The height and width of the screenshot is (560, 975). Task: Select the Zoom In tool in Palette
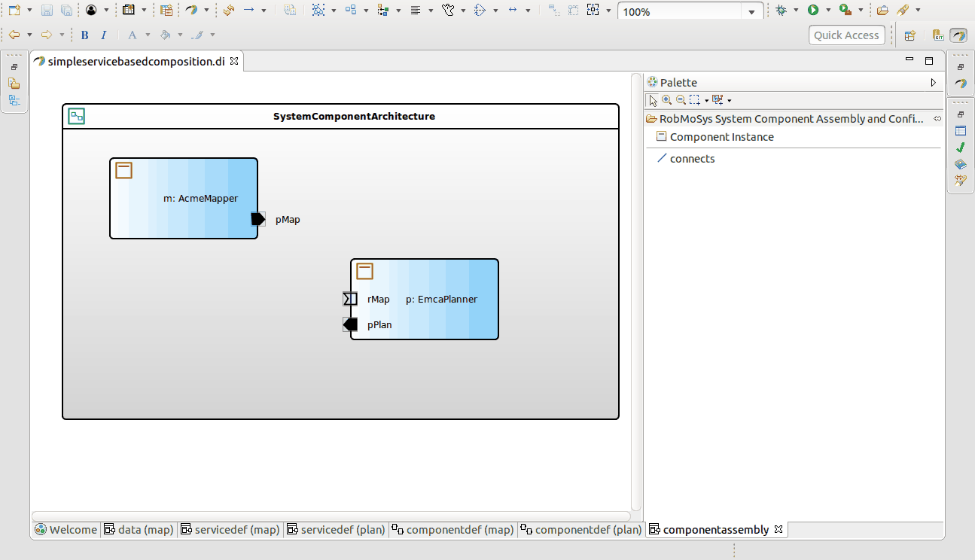[667, 100]
